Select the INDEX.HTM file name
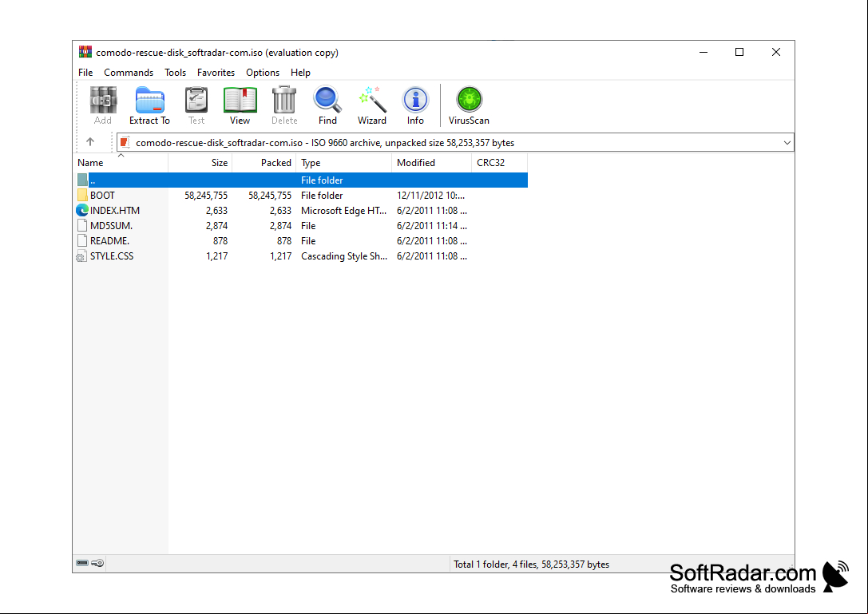 click(x=115, y=210)
